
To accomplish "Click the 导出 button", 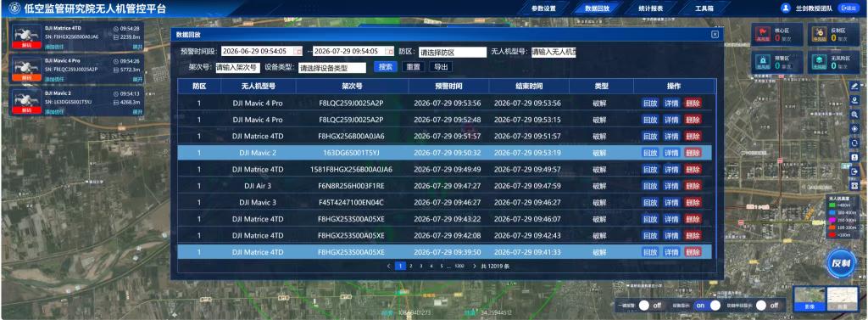I will pyautogui.click(x=441, y=67).
